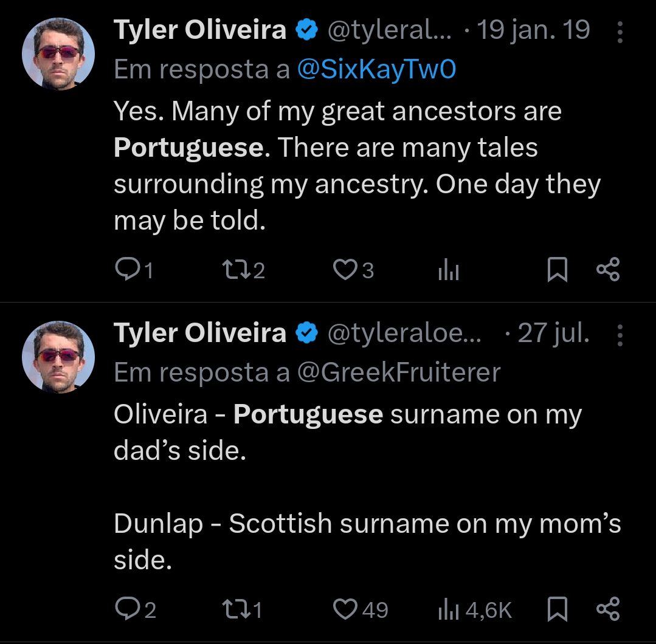
Task: Bookmark the tweet replying to @SixKayTw0
Action: (557, 270)
